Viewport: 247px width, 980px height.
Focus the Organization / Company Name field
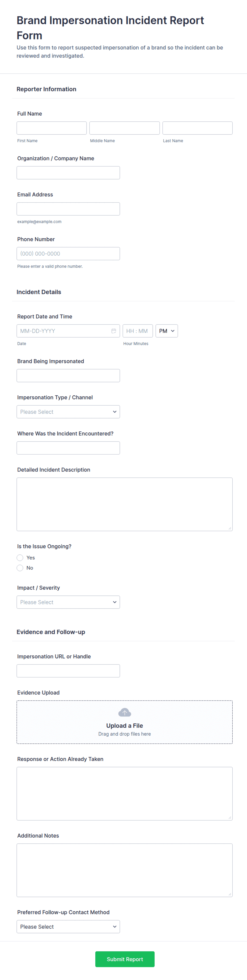click(x=68, y=173)
